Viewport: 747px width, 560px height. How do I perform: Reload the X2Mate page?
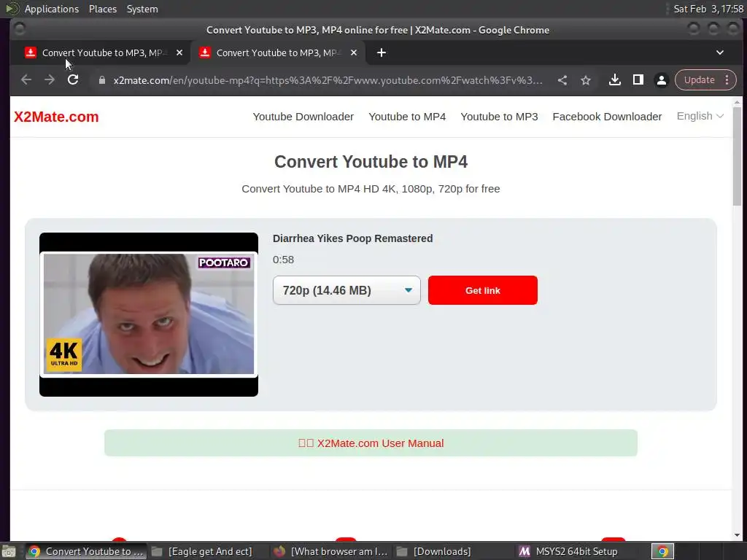click(73, 80)
